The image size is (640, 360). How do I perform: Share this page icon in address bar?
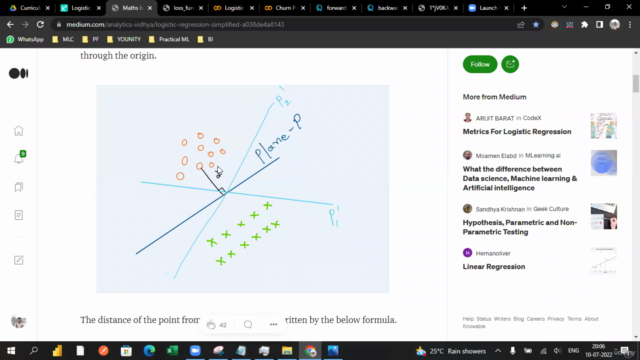520,25
